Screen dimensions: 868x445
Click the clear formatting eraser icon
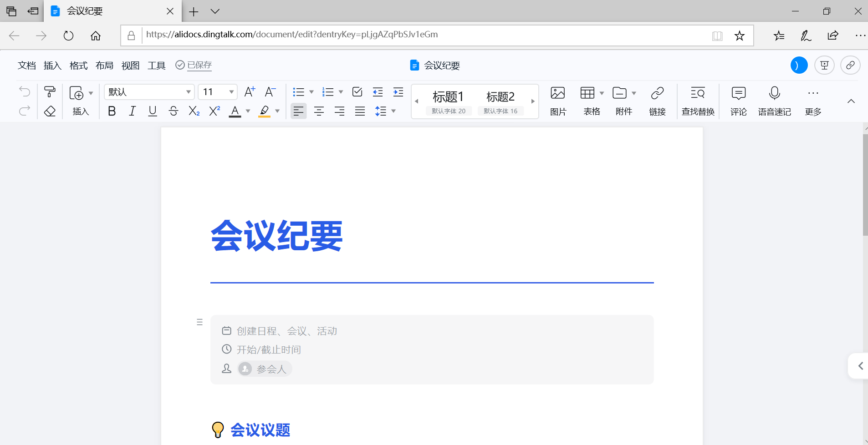pos(50,111)
